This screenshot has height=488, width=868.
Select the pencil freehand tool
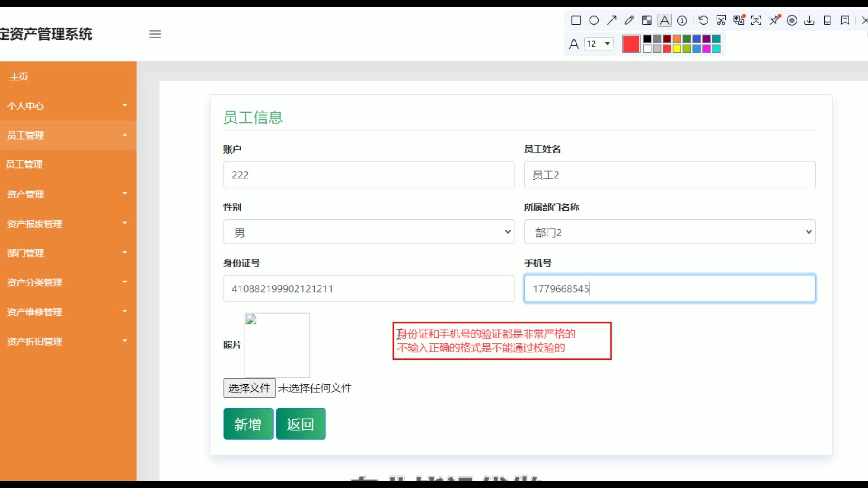tap(629, 20)
